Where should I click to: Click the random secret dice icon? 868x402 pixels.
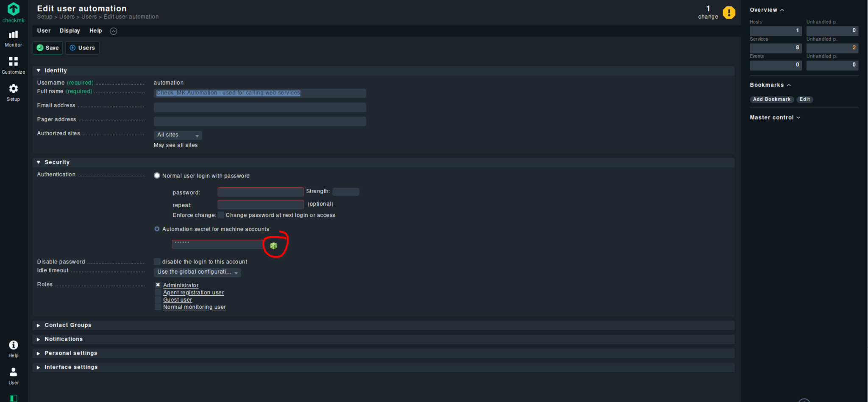273,246
